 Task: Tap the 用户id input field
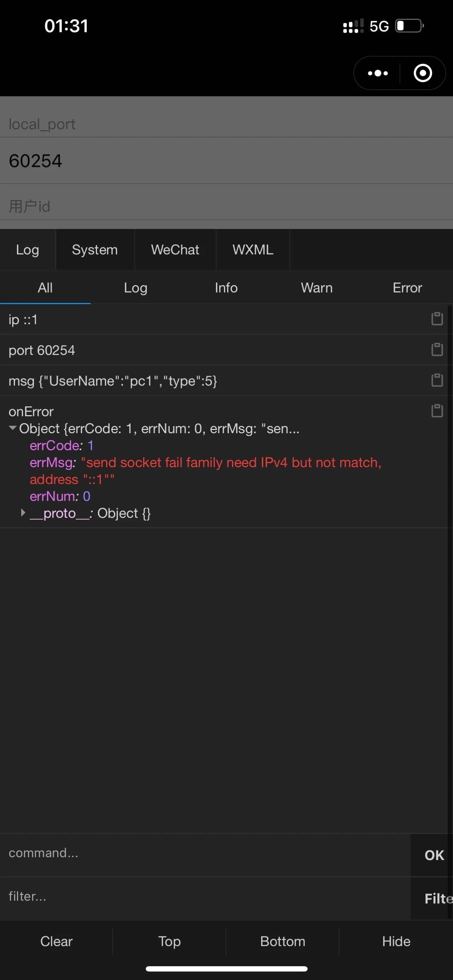226,206
